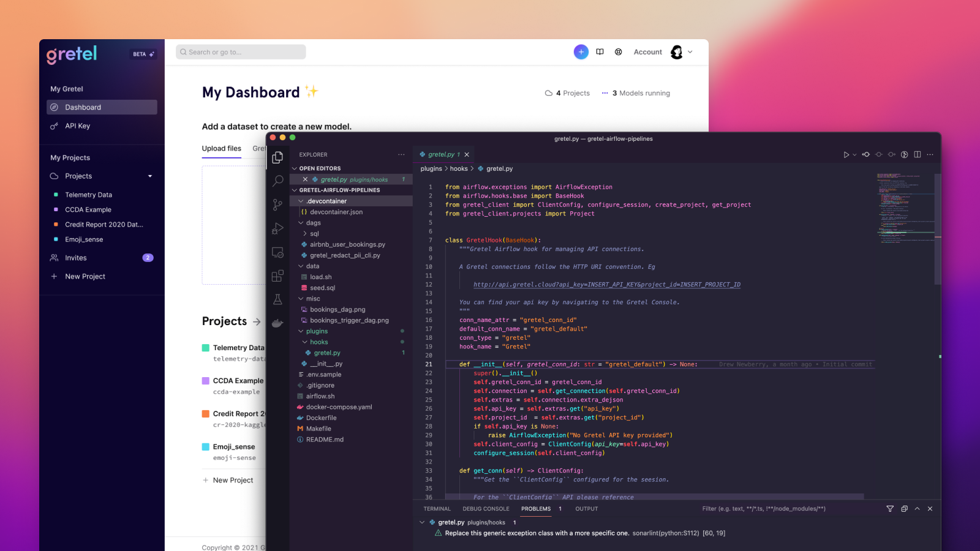Viewport: 980px width, 551px height.
Task: Switch to the DEBUG CONSOLE tab
Action: point(486,509)
